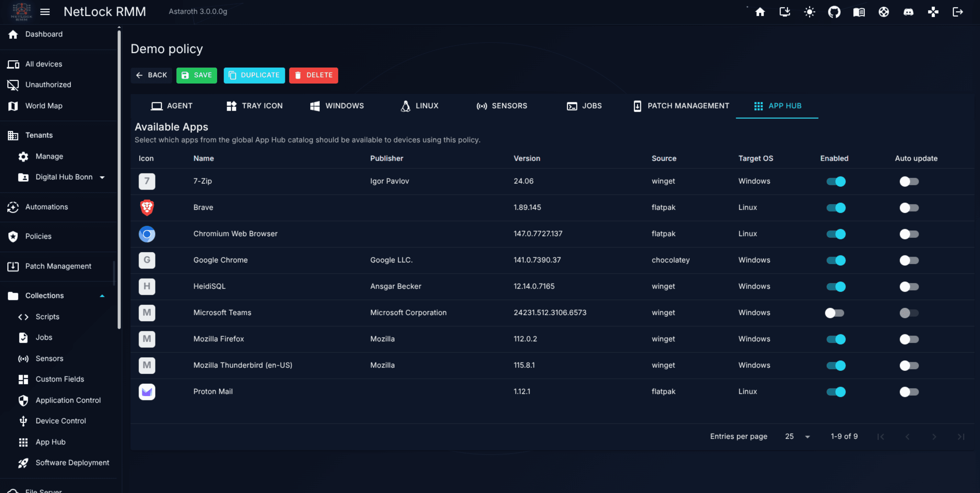Click the Back button
980x493 pixels.
(151, 75)
